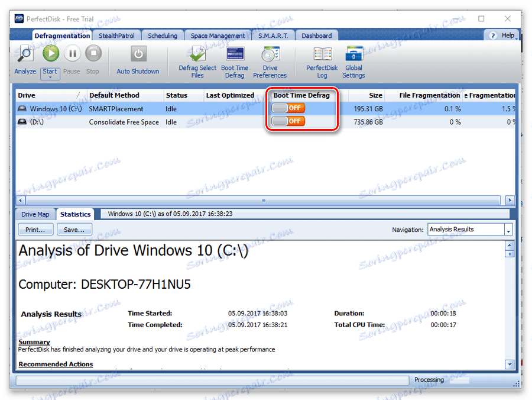Click the bottom progress bar
The image size is (532, 400).
coord(212,380)
